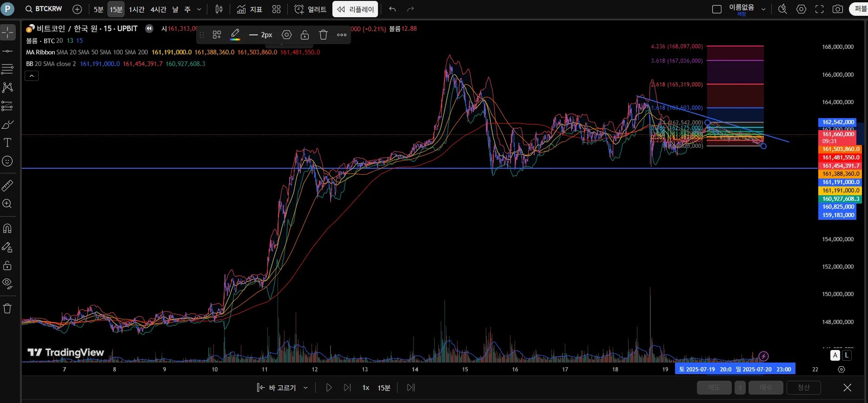Screen dimensions: 868x403
Task: Open drawing templates in floating toolbar
Action: (x=217, y=35)
